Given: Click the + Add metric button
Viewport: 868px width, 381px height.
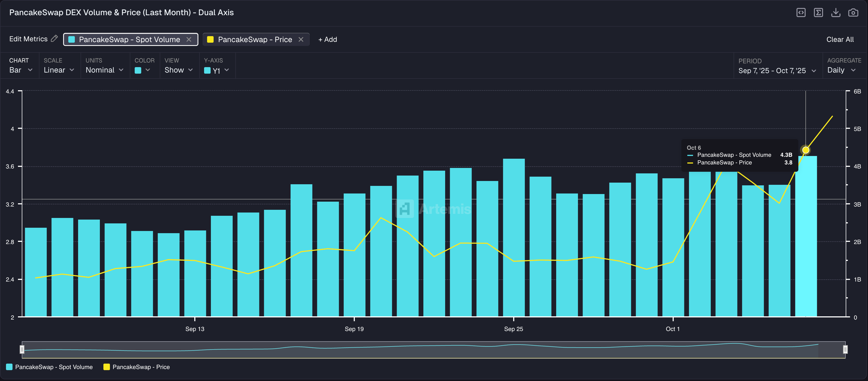Looking at the screenshot, I should point(328,39).
